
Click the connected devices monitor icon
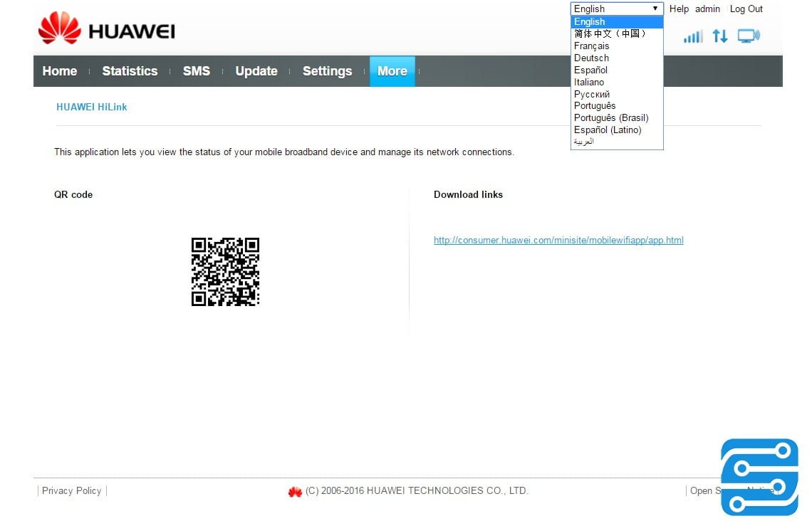coord(748,35)
